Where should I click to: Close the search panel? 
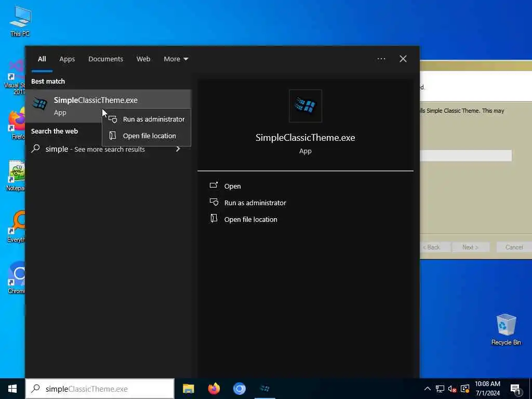pos(403,59)
